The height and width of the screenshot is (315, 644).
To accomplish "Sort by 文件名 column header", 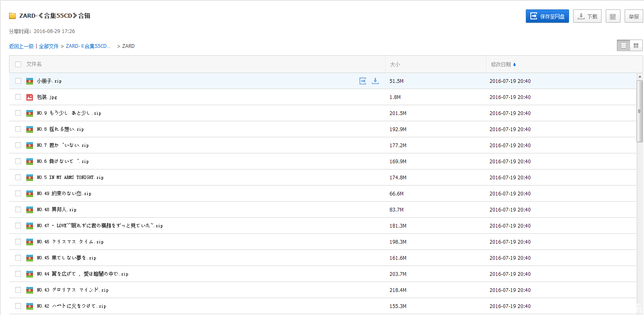I will [x=34, y=64].
